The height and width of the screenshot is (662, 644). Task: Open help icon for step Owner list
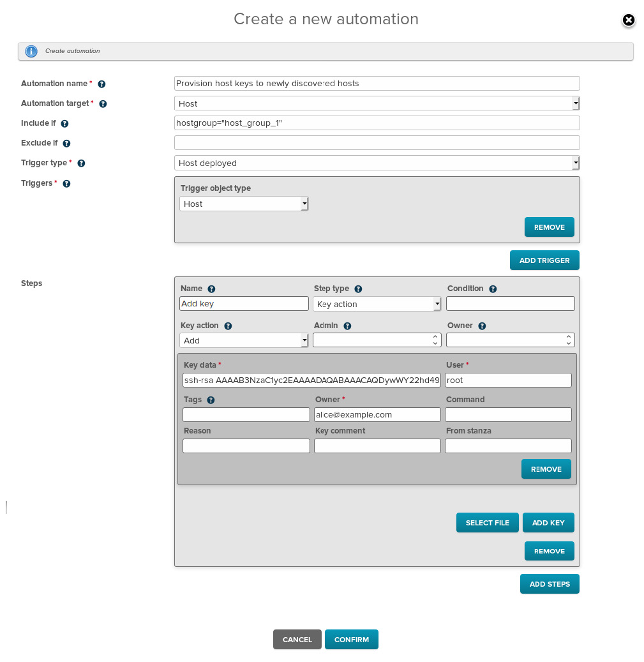click(482, 326)
